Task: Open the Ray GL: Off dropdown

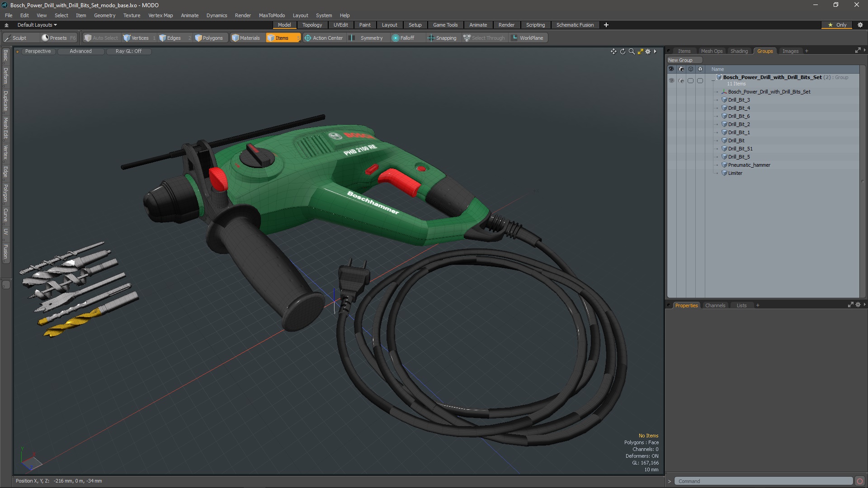Action: pyautogui.click(x=128, y=52)
